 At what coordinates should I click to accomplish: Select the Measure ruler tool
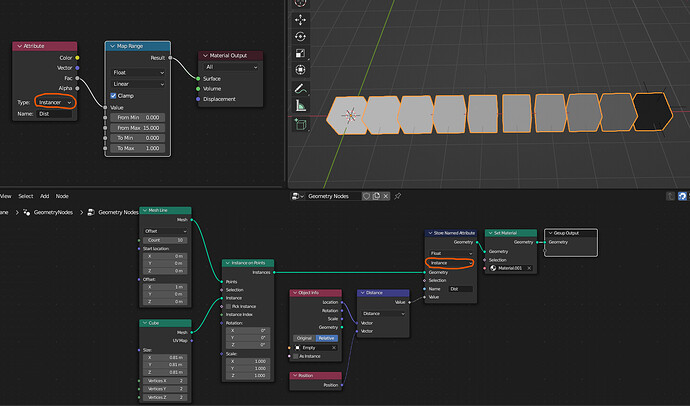click(301, 106)
